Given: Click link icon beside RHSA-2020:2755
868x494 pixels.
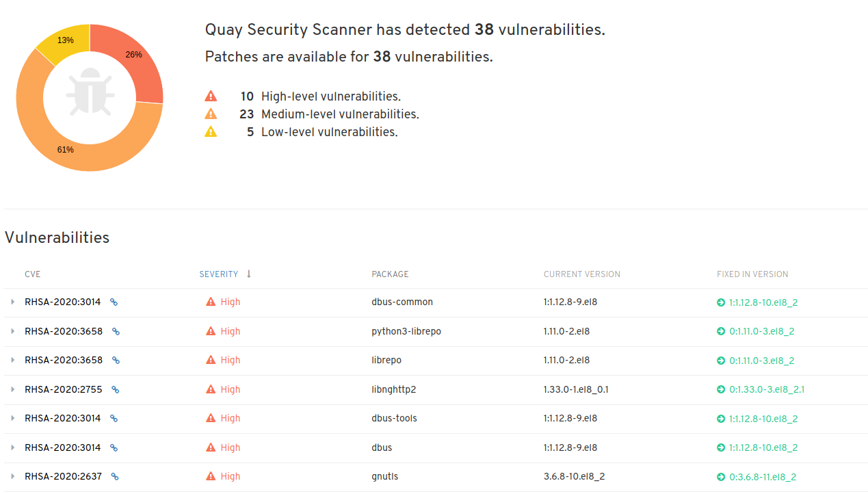Looking at the screenshot, I should tap(116, 389).
